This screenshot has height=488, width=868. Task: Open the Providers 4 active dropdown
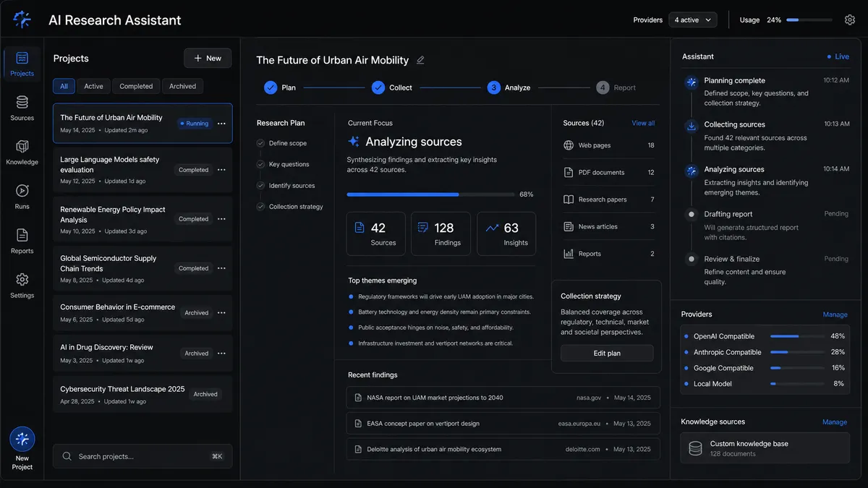693,20
